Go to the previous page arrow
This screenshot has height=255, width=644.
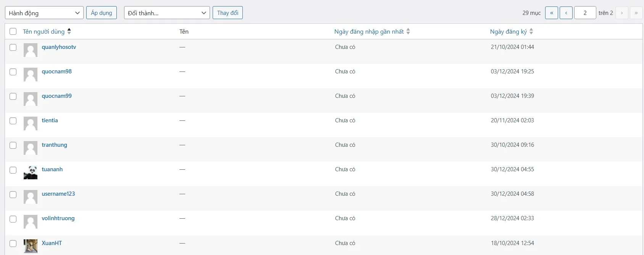pos(566,13)
